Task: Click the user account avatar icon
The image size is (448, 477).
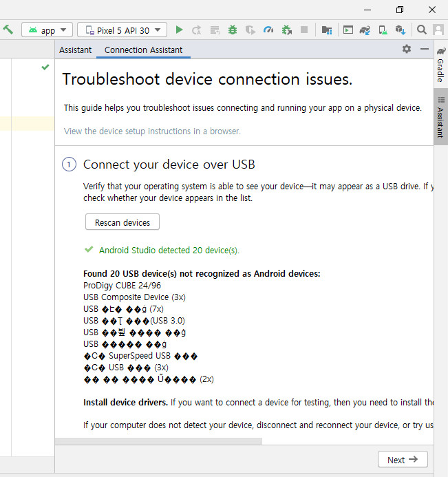Action: tap(438, 30)
